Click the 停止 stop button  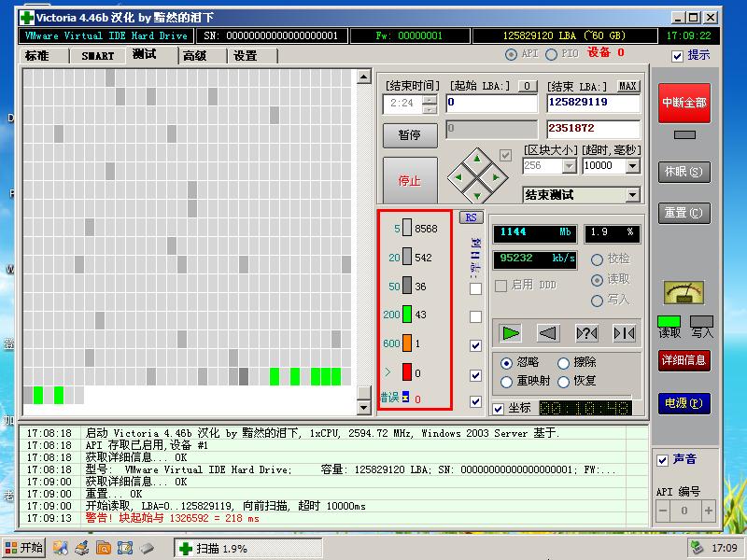tap(410, 180)
